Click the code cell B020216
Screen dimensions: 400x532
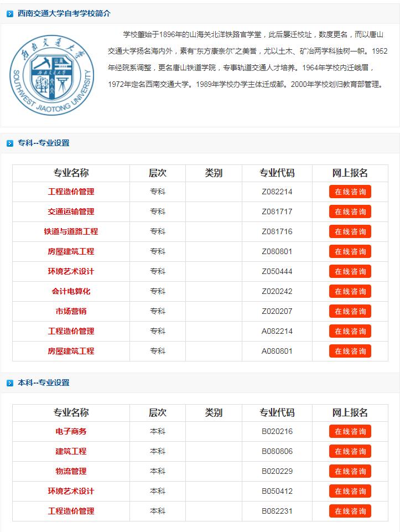277,432
